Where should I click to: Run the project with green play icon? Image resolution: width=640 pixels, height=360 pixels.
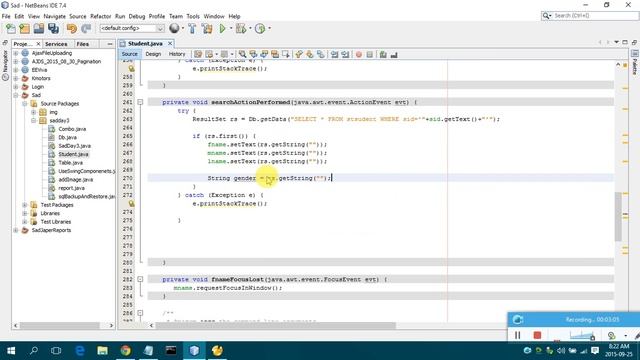[222, 29]
